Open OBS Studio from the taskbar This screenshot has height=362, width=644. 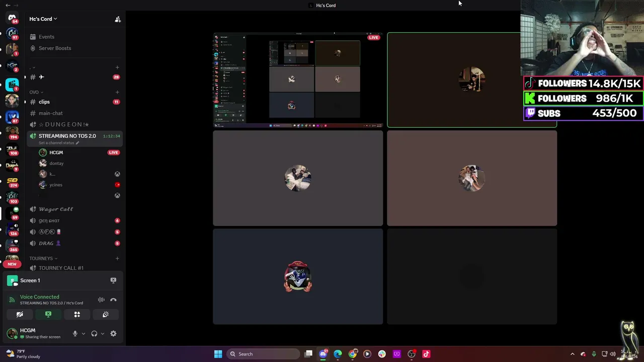[412, 354]
